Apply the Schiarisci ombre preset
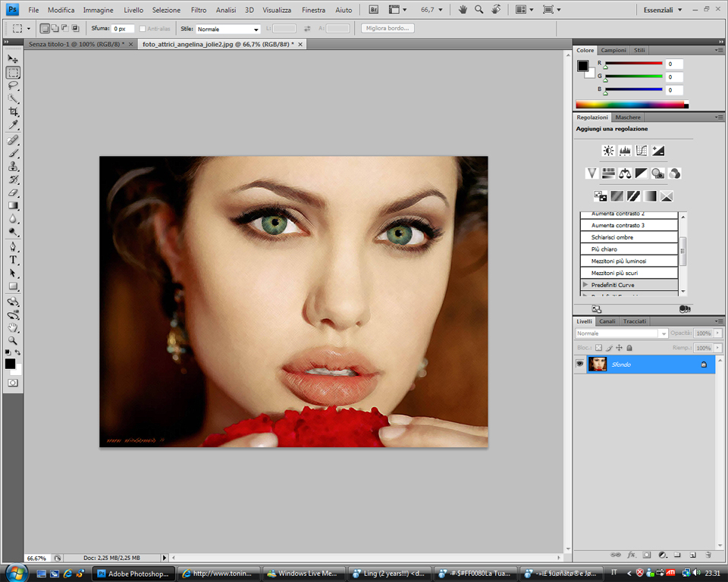The image size is (728, 582). click(x=612, y=237)
